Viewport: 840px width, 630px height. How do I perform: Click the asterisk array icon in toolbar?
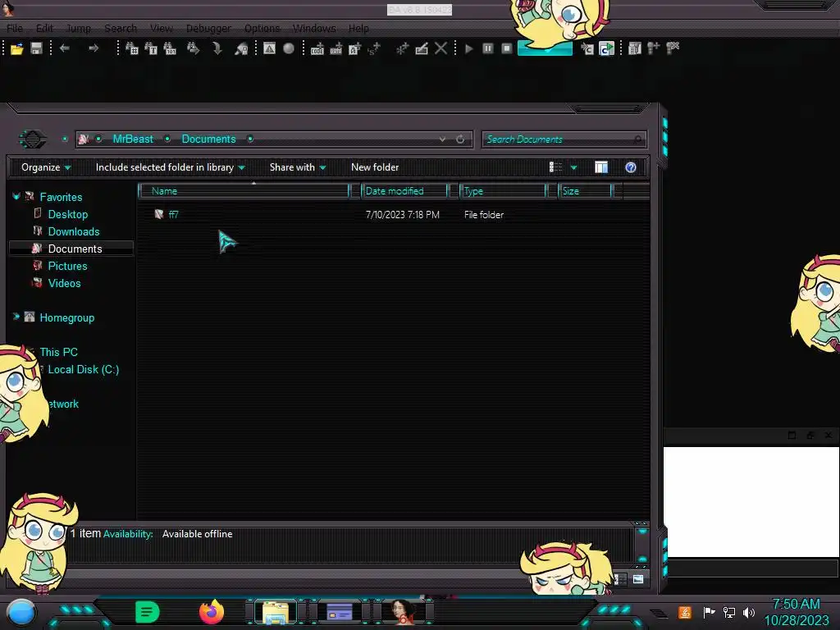(402, 48)
